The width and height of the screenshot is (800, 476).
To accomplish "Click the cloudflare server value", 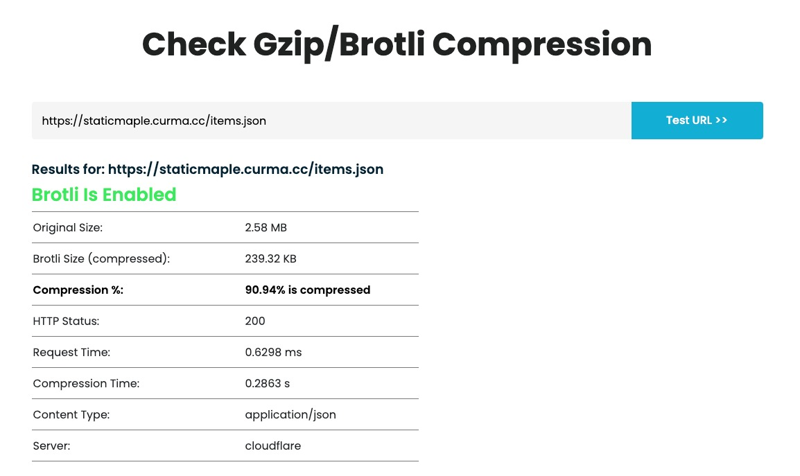I will click(x=273, y=445).
